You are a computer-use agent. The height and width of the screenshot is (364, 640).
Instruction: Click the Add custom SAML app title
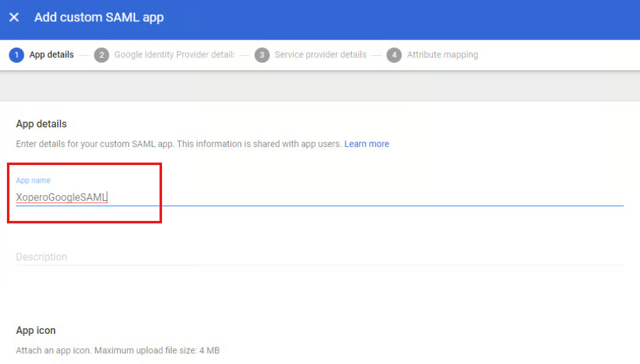coord(99,18)
